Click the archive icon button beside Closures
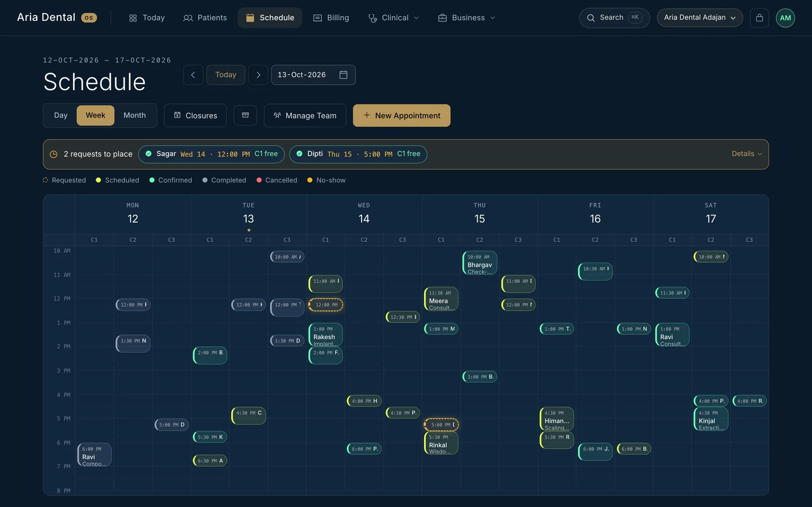The image size is (812, 507). pyautogui.click(x=245, y=115)
